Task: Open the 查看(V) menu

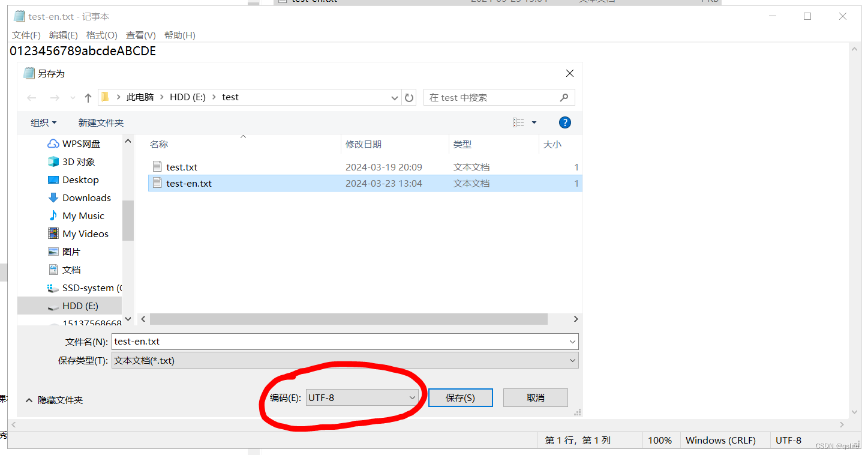Action: (x=141, y=35)
